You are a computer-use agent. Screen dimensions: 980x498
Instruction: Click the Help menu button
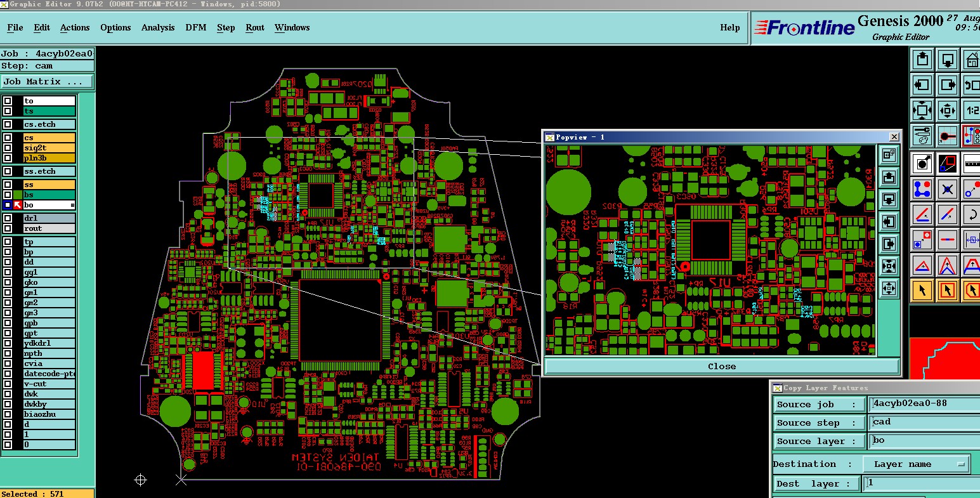(729, 27)
